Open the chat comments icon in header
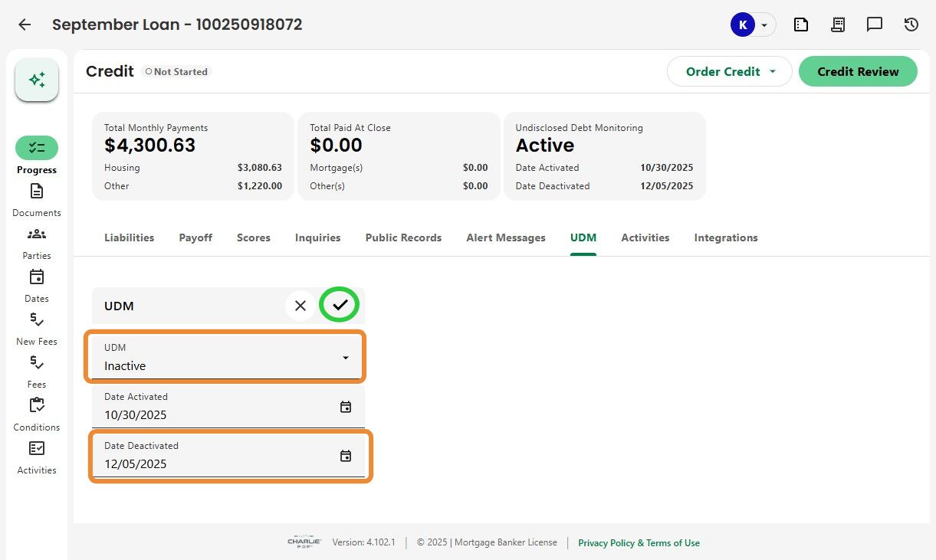This screenshot has width=936, height=560. point(875,25)
